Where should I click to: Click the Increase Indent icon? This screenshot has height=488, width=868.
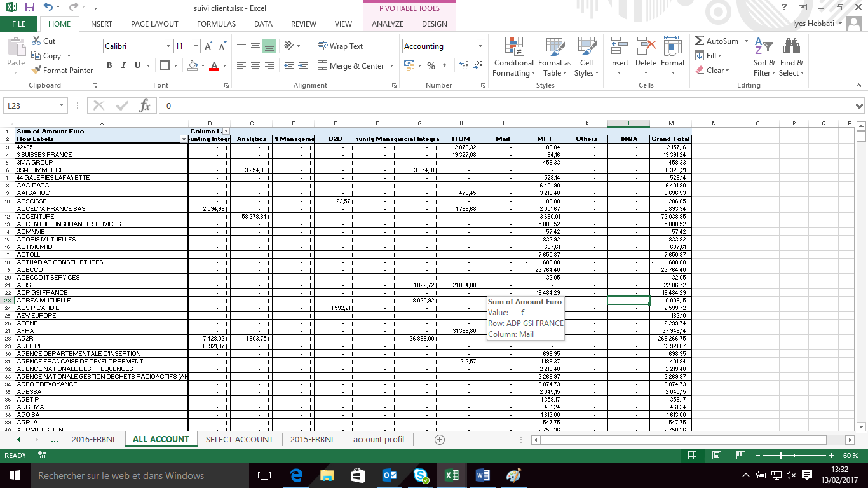coord(303,65)
